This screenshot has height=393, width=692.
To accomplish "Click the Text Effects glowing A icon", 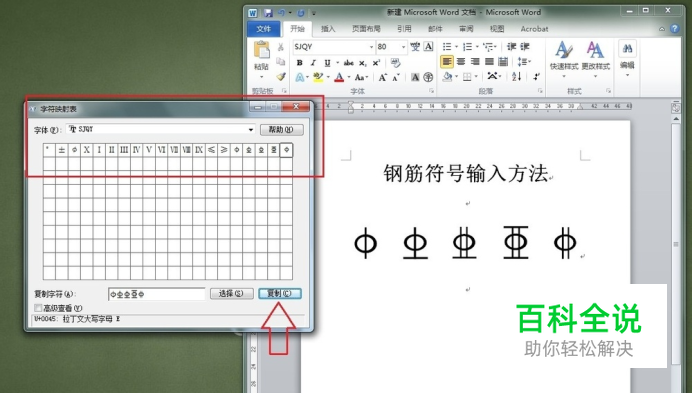I will pyautogui.click(x=300, y=78).
